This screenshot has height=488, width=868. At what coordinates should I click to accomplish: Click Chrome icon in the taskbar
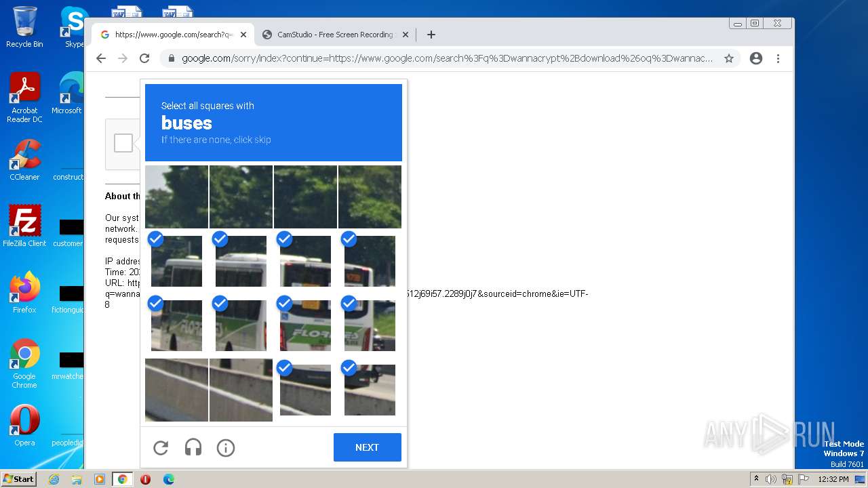[122, 479]
